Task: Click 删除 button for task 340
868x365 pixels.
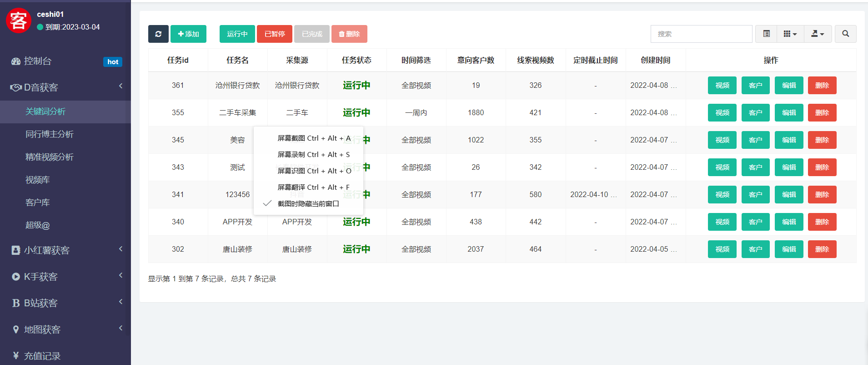Action: point(822,222)
